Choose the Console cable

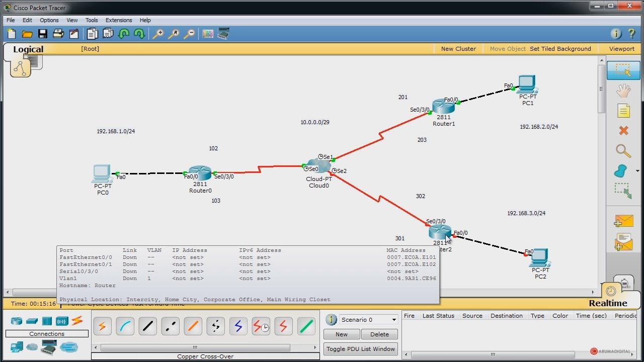(125, 326)
